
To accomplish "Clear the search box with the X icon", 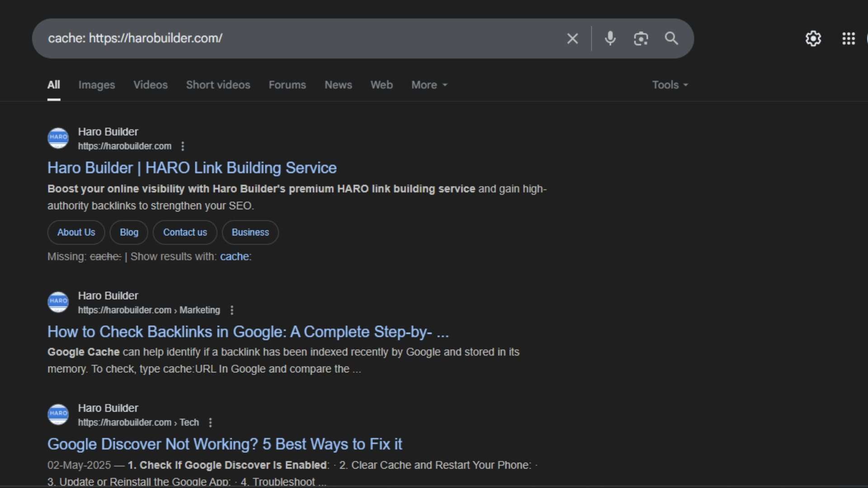I will 572,38.
